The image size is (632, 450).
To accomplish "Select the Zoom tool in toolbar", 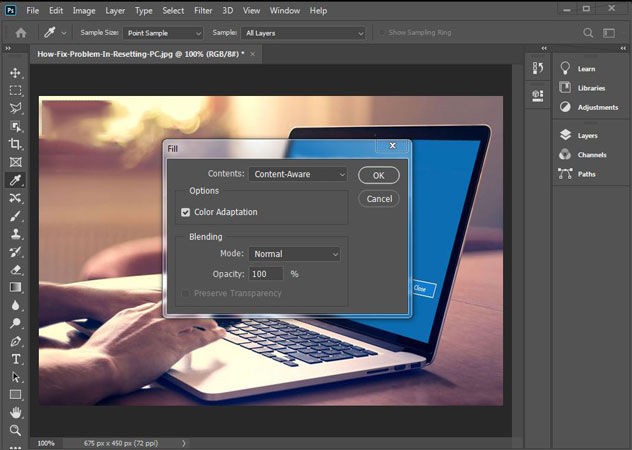I will 15,430.
